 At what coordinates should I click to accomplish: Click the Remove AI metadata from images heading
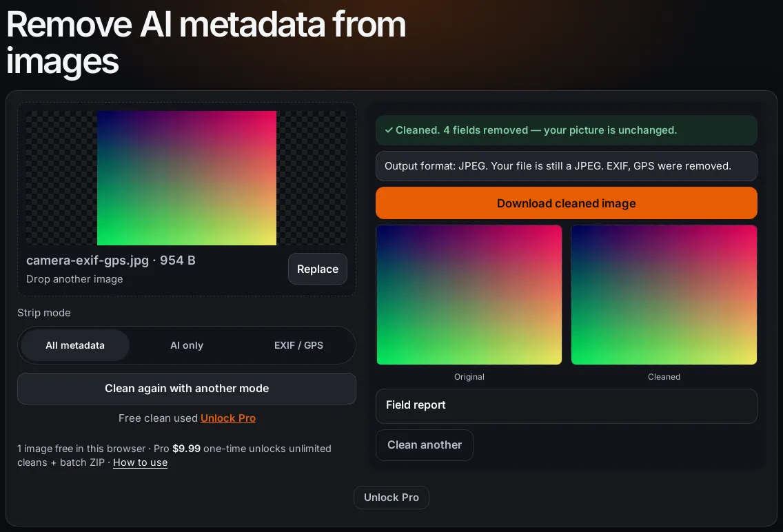point(205,43)
